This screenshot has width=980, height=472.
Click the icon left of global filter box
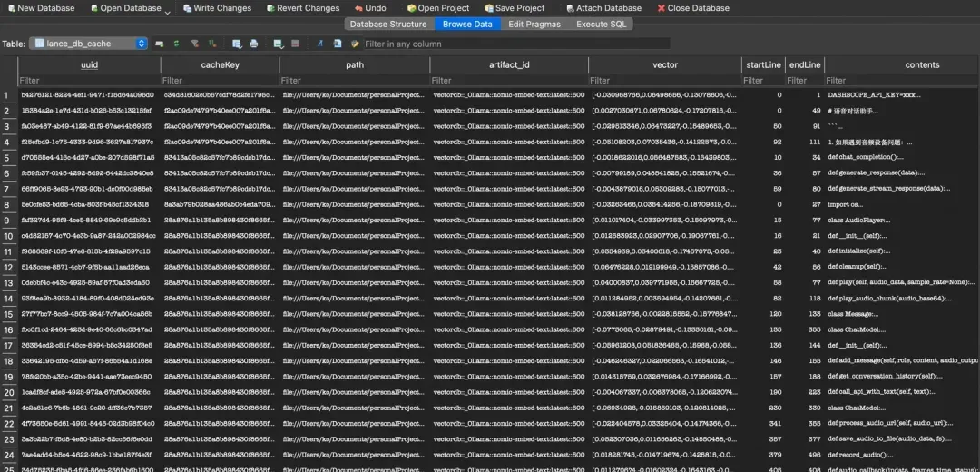point(355,44)
